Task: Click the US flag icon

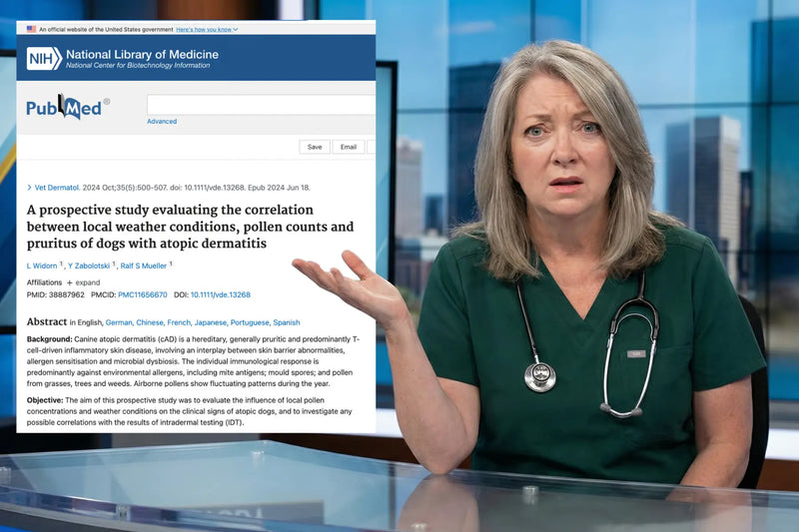Action: pyautogui.click(x=32, y=29)
